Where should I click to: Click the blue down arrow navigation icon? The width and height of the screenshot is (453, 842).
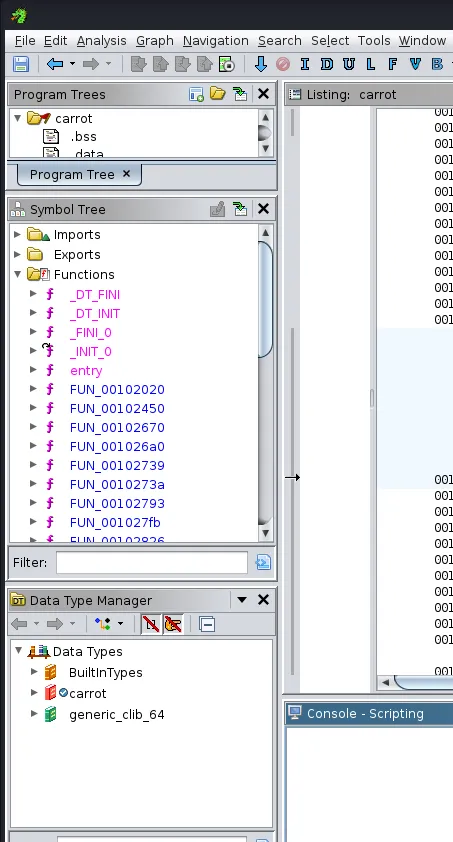click(x=261, y=64)
